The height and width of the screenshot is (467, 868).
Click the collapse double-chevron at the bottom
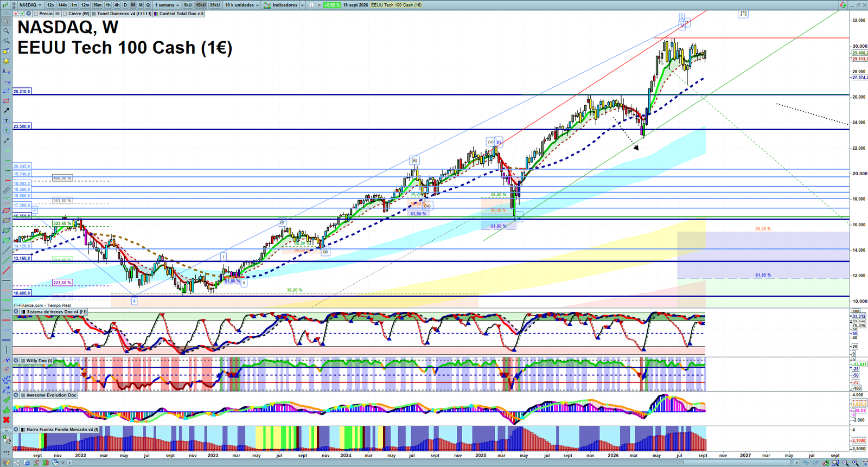coord(63,463)
